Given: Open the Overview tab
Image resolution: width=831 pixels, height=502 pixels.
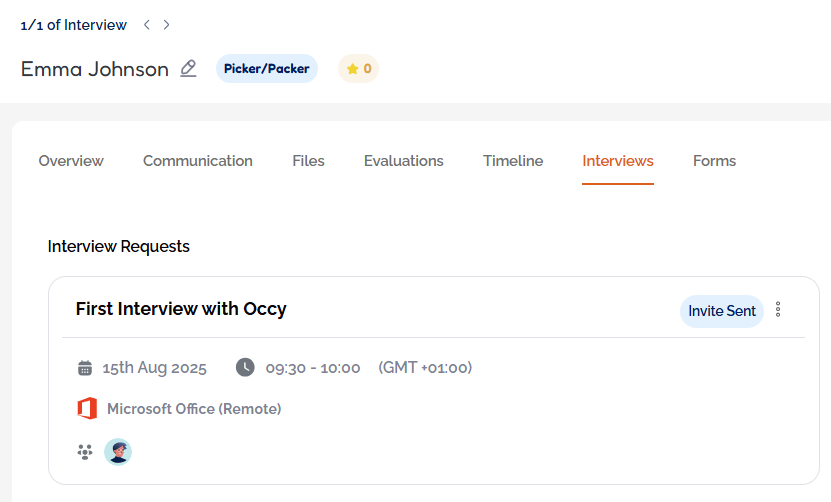Looking at the screenshot, I should click(71, 161).
